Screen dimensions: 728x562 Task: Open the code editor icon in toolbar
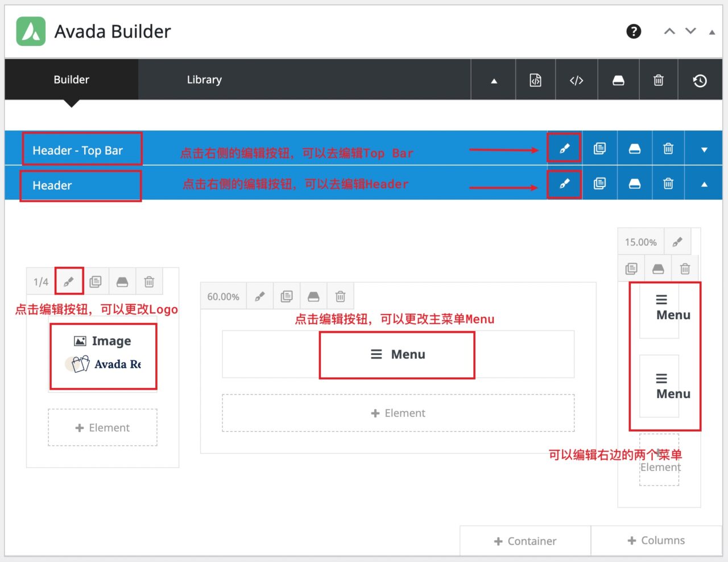click(576, 80)
